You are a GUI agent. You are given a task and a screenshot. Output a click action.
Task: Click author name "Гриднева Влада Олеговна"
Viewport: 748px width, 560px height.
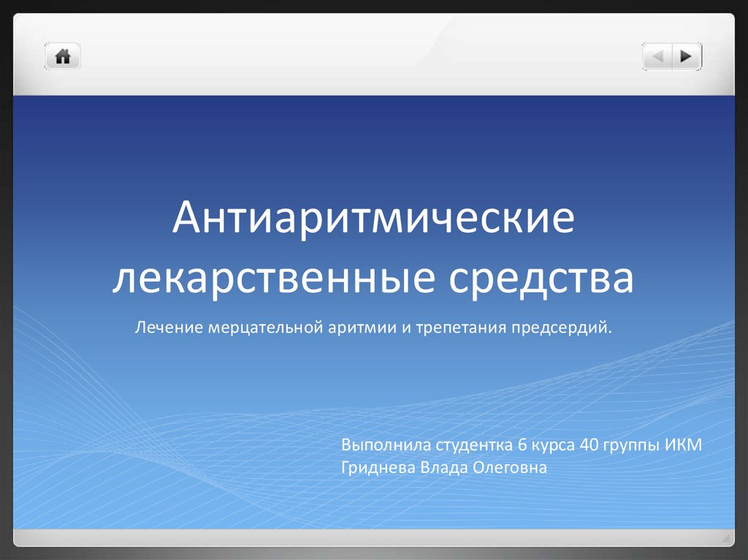(443, 467)
